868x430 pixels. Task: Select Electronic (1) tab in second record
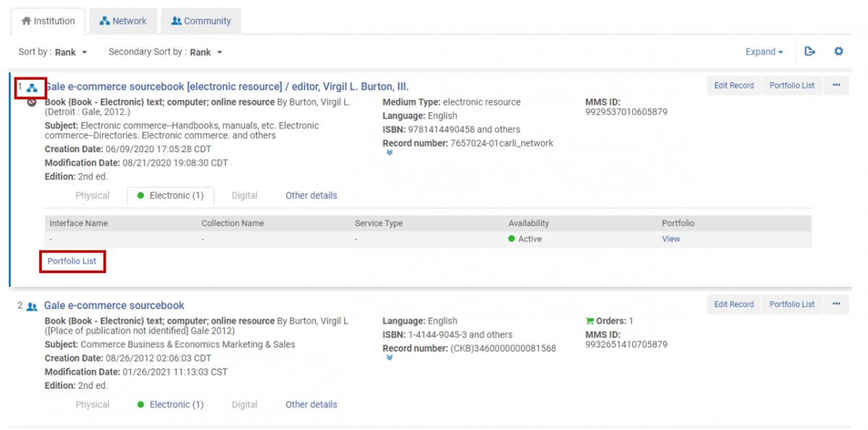tap(171, 405)
